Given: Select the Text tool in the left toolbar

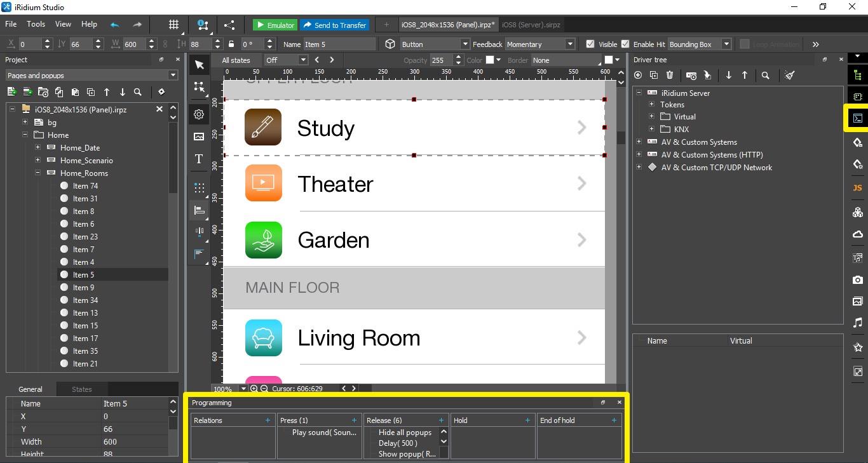Looking at the screenshot, I should [199, 159].
